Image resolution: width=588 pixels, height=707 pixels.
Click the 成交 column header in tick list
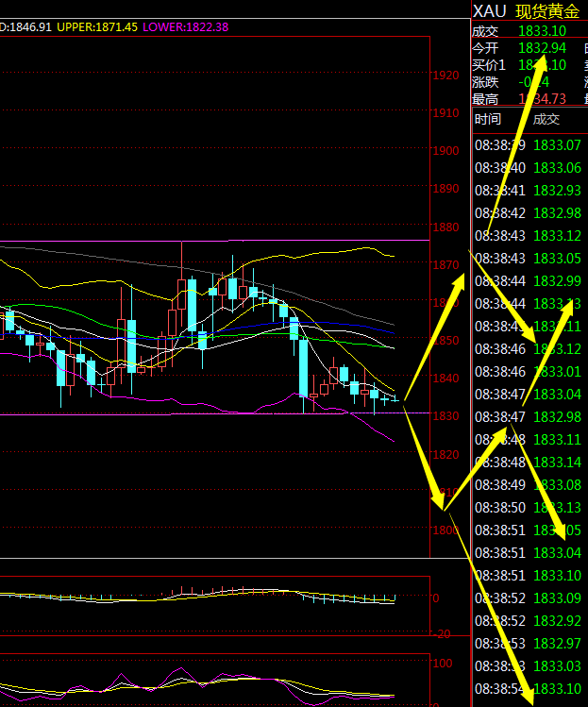[x=546, y=119]
